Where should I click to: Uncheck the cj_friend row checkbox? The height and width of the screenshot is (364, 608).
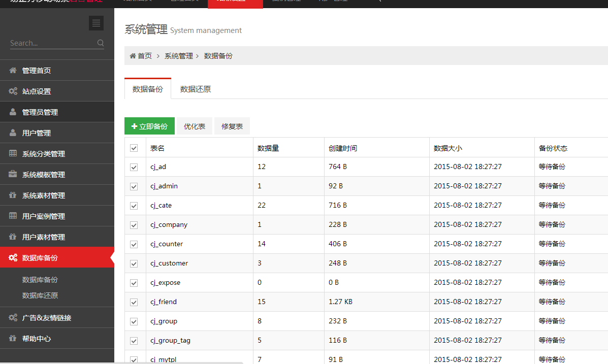(x=134, y=302)
